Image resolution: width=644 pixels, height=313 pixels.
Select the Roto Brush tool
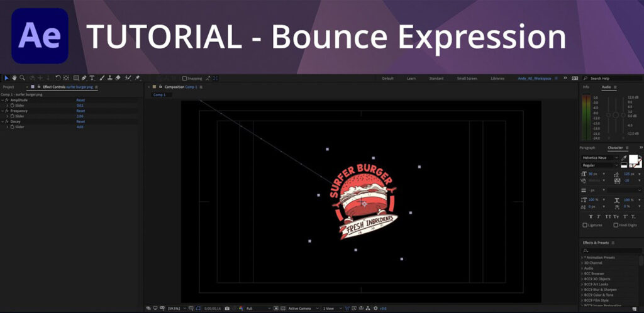point(128,78)
